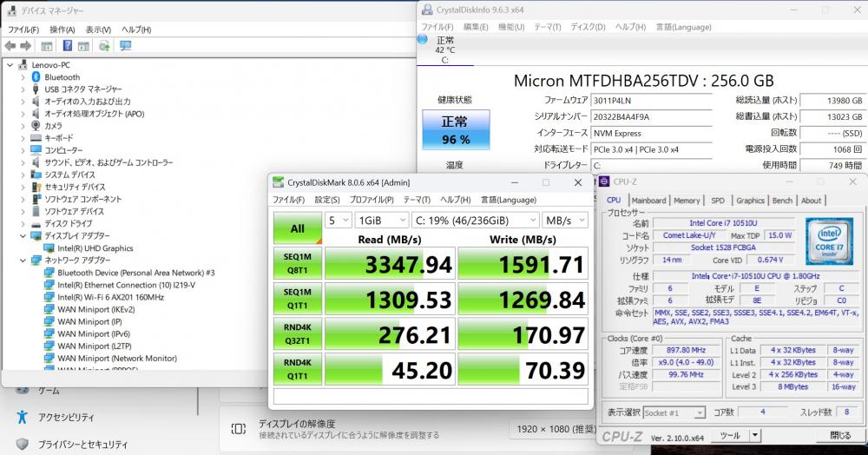868x455 pixels.
Task: Run the SEQ1M Q8T1 test
Action: point(297,263)
